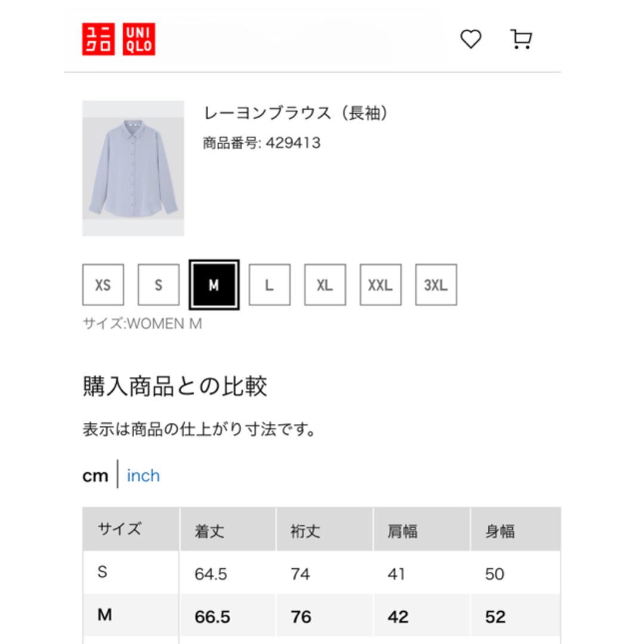Switch measurement units to cm
This screenshot has width=644, height=644.
(95, 476)
